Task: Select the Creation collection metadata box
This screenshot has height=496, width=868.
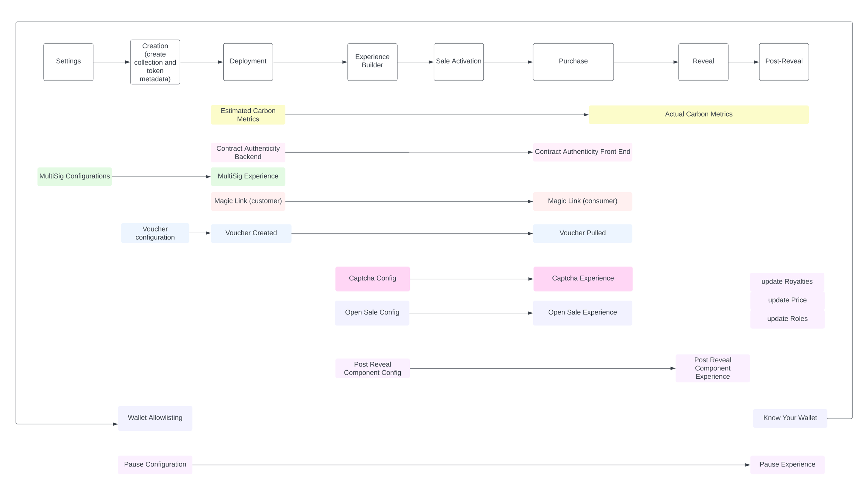Action: pos(155,62)
